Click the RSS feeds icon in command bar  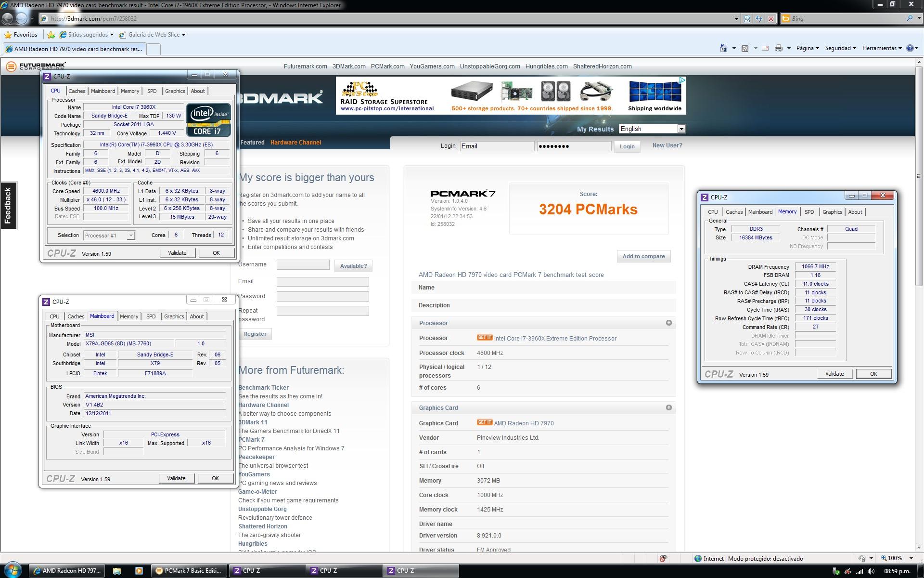tap(745, 48)
